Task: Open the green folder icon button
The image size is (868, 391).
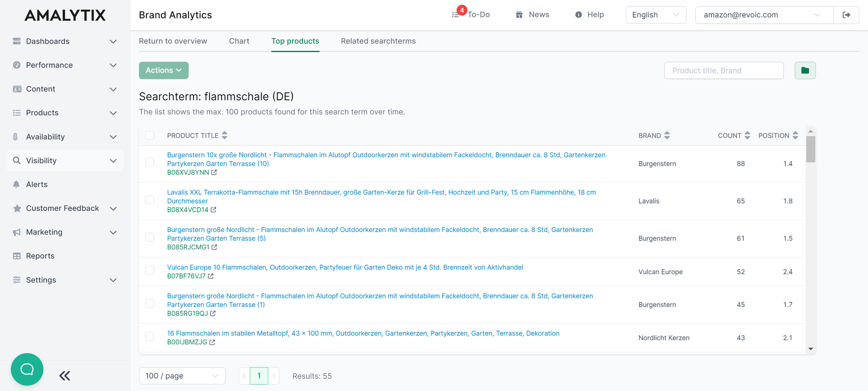Action: click(805, 71)
